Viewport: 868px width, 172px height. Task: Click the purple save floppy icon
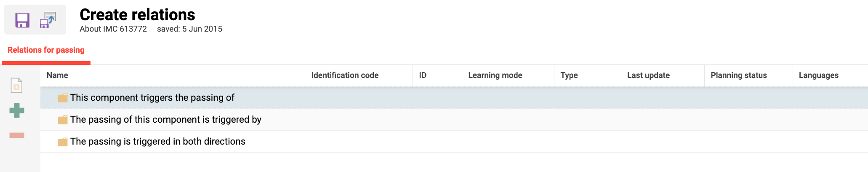(x=22, y=20)
